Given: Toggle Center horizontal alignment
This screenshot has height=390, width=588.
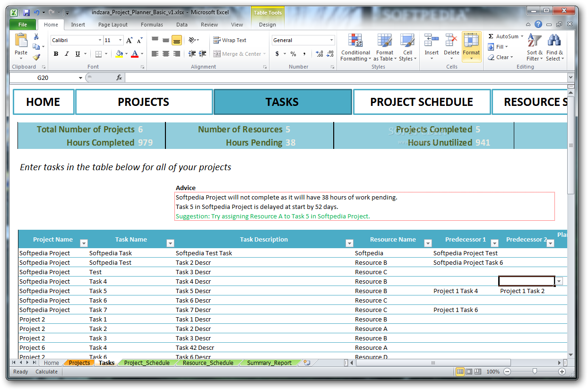Looking at the screenshot, I should (x=165, y=54).
